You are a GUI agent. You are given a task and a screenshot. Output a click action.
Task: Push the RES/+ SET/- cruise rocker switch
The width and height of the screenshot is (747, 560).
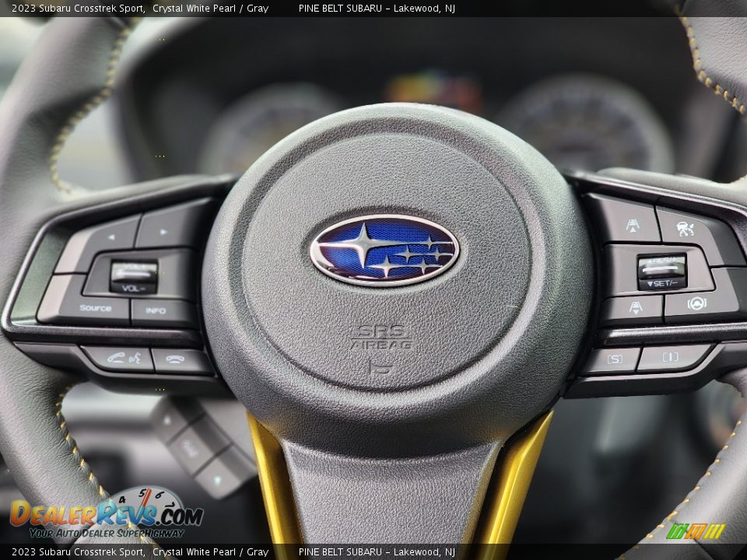[x=661, y=272]
